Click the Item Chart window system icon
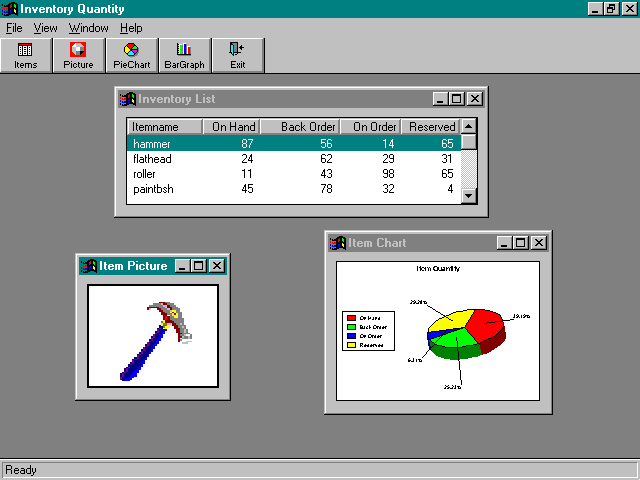Viewport: 640px width, 480px height. tap(338, 243)
